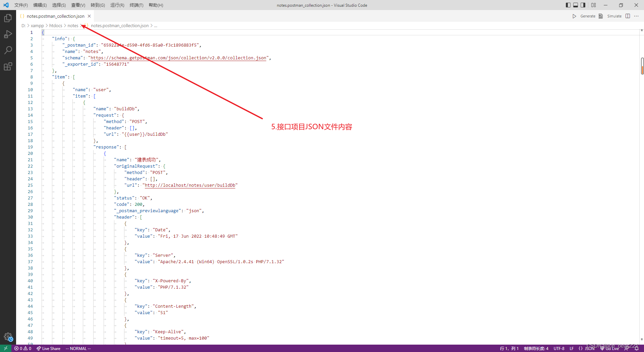Image resolution: width=644 pixels, height=352 pixels.
Task: Open the editor More Actions menu
Action: (636, 16)
